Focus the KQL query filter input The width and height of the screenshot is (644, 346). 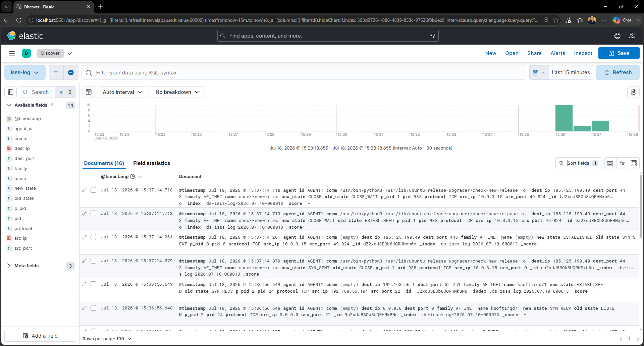(304, 73)
